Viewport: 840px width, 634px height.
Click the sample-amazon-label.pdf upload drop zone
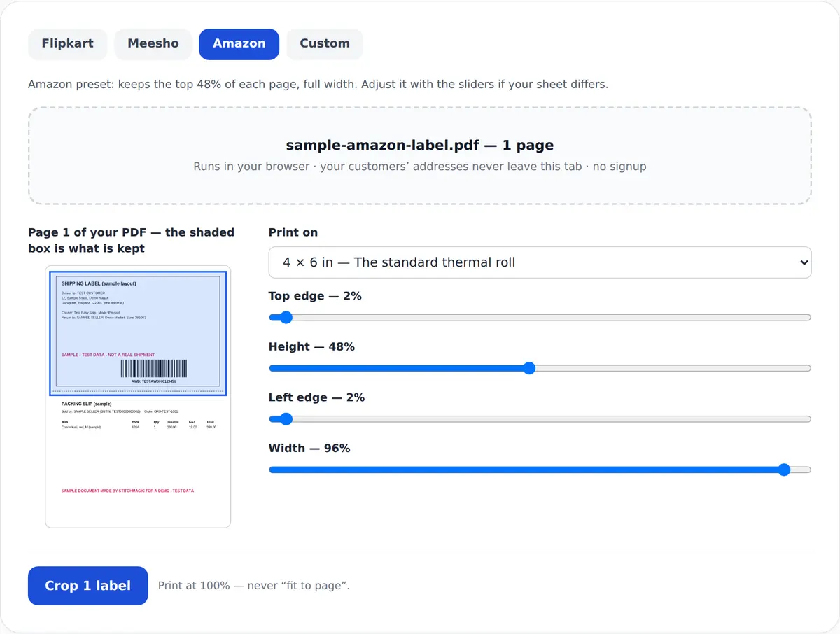tap(420, 156)
